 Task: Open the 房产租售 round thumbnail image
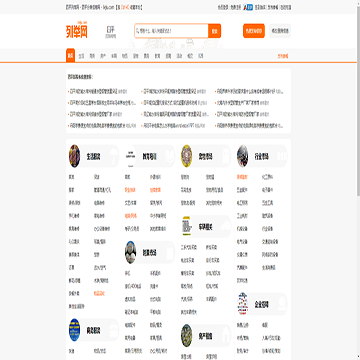tap(186, 335)
